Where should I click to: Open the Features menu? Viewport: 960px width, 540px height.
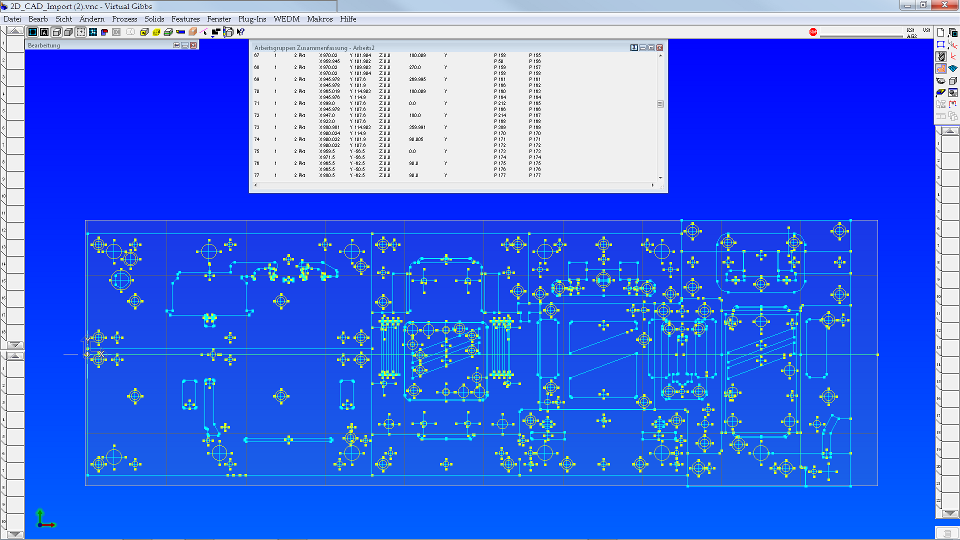[186, 19]
